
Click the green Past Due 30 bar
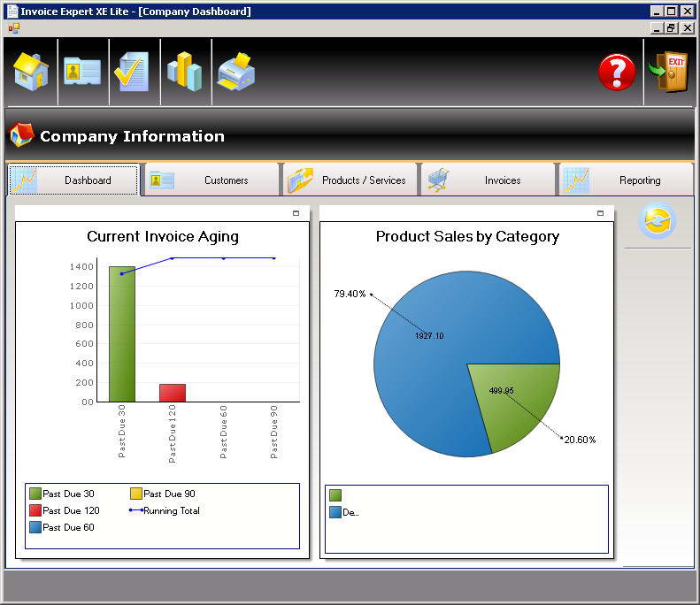(x=122, y=334)
